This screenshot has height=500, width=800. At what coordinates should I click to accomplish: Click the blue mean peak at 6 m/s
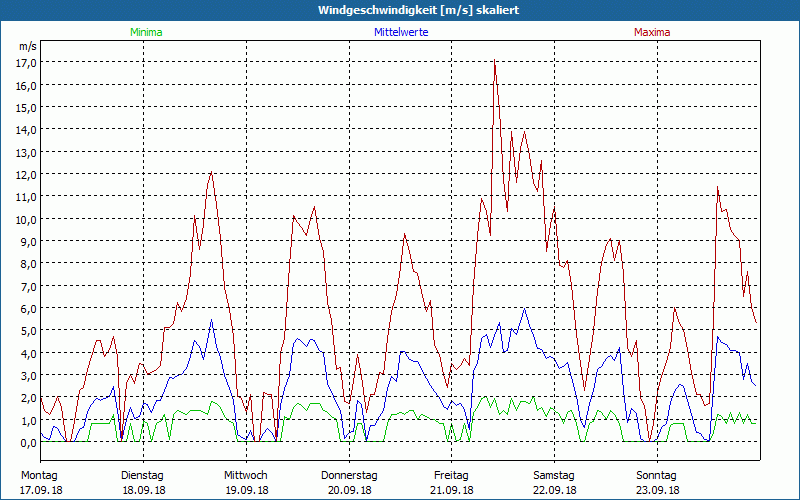click(x=524, y=308)
